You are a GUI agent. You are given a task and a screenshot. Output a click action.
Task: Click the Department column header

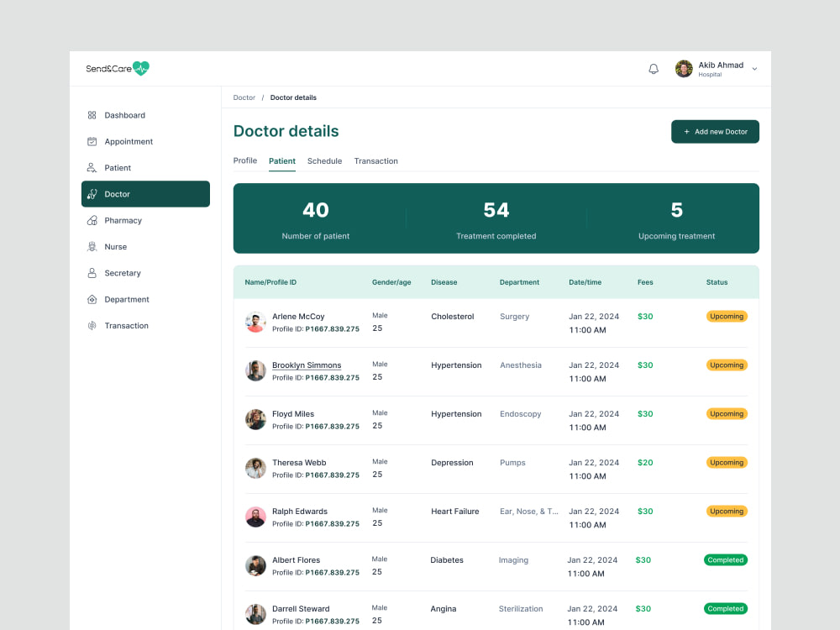pos(520,282)
